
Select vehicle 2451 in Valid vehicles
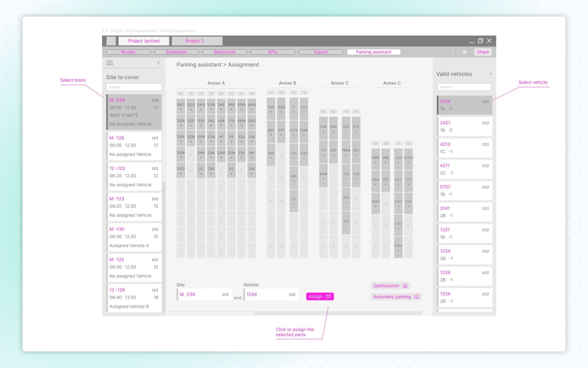[464, 126]
